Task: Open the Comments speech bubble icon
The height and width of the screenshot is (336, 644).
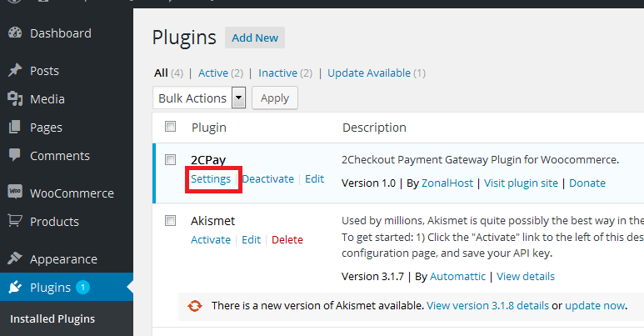Action: point(15,155)
